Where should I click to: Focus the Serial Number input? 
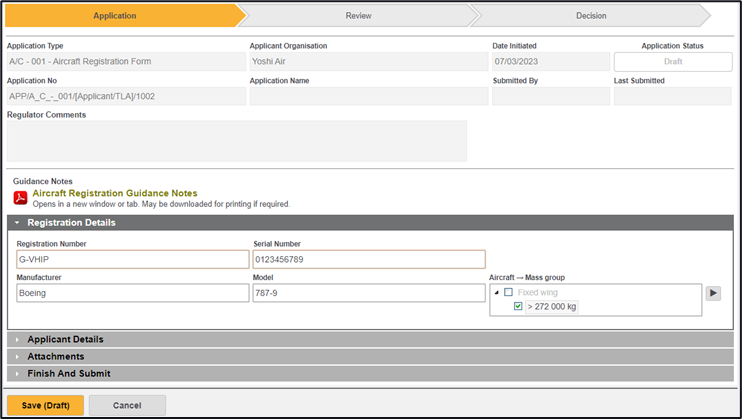click(x=368, y=260)
